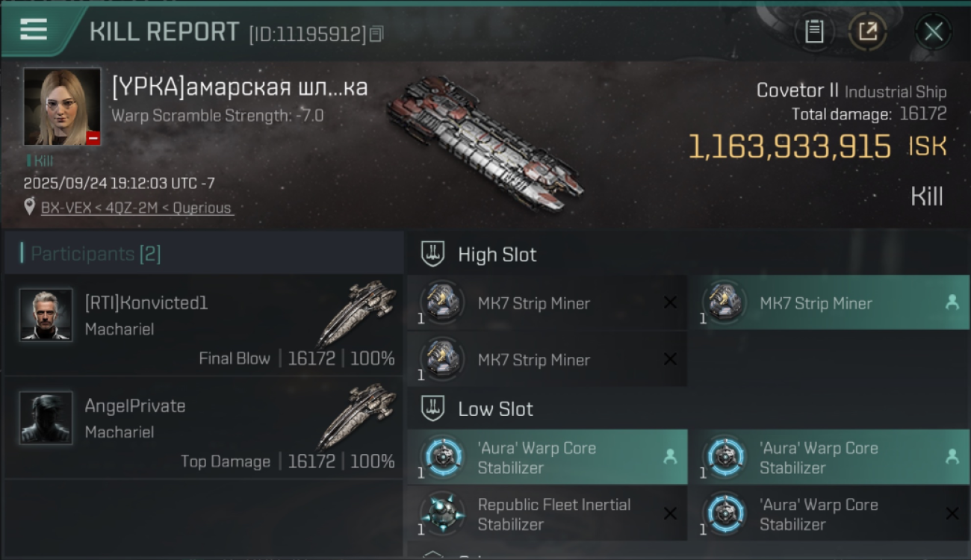Close the kill report window
Viewport: 971px width, 560px height.
[x=933, y=31]
